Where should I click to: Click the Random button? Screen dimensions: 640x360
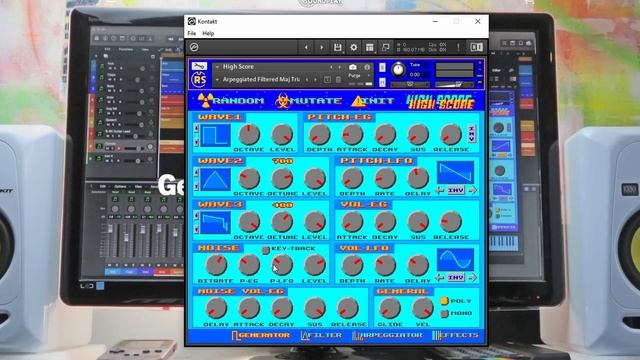click(x=231, y=101)
